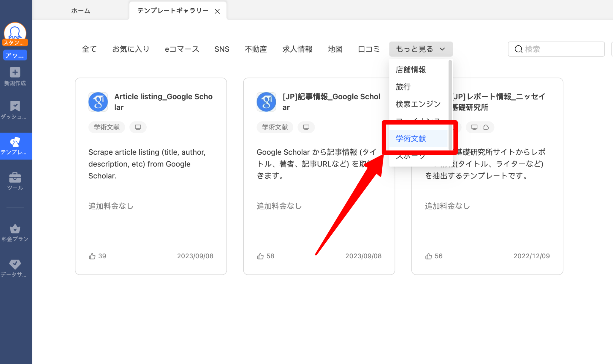Select 学術文献 in dropdown list
Viewport: 613px width, 364px height.
coord(411,139)
